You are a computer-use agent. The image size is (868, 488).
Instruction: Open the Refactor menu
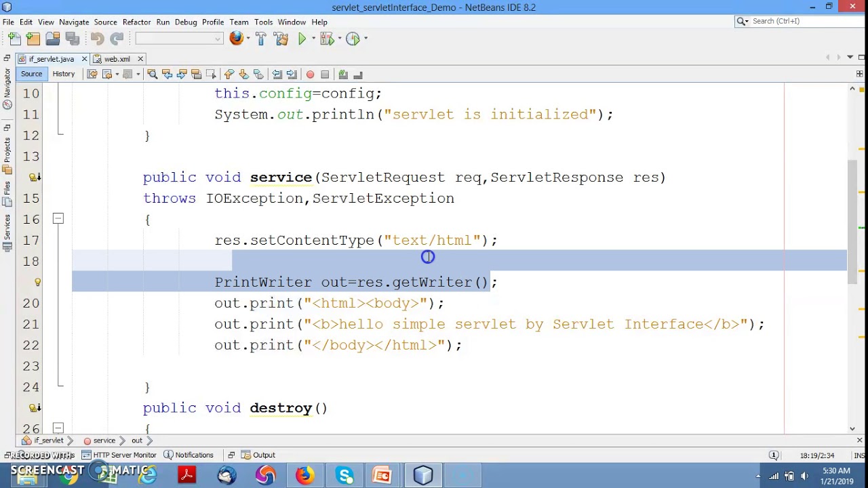(136, 22)
